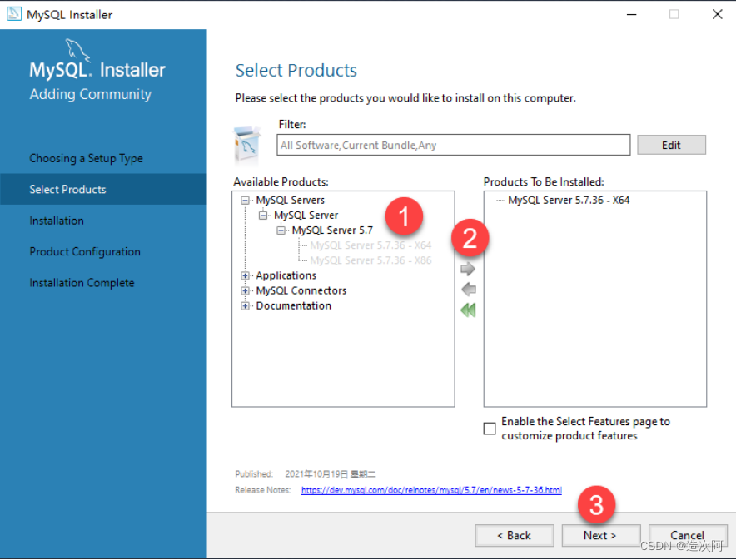Click the MySQL dolphin logo in sidebar
736x560 pixels.
(x=77, y=50)
